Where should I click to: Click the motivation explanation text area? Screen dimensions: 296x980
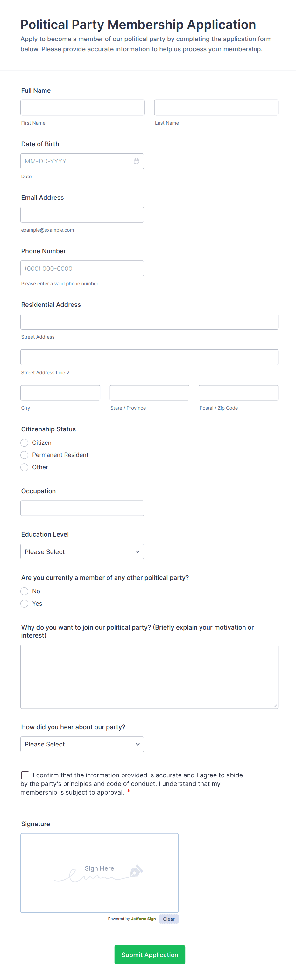coord(149,676)
